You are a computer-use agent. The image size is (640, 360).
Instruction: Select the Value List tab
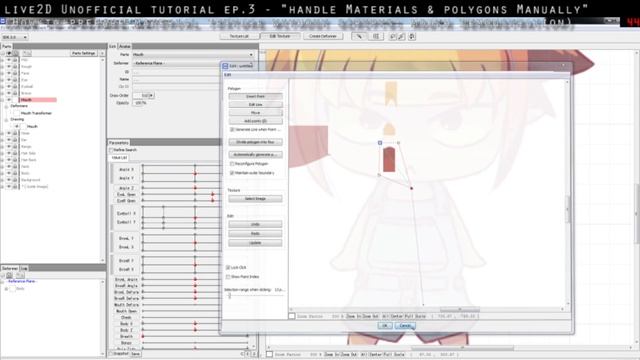[x=119, y=158]
